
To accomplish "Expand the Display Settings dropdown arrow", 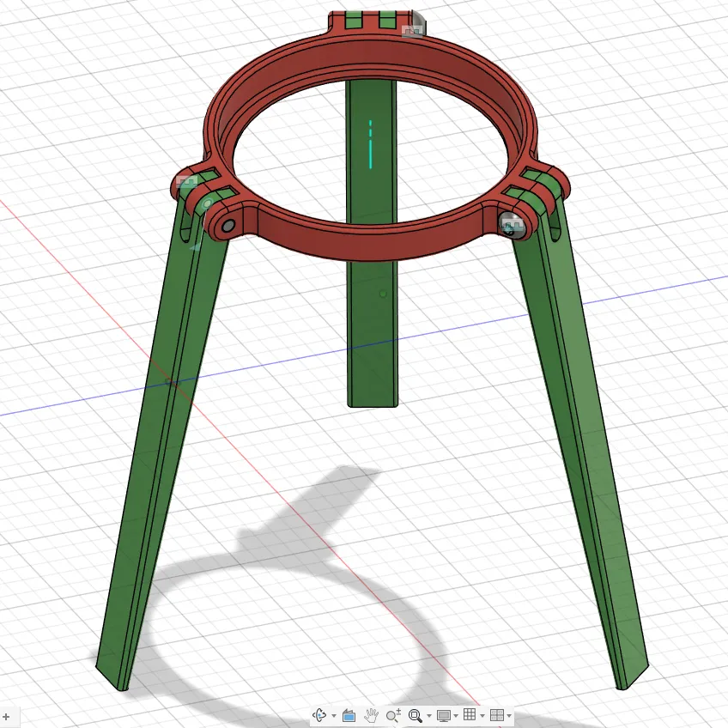I will tap(456, 716).
